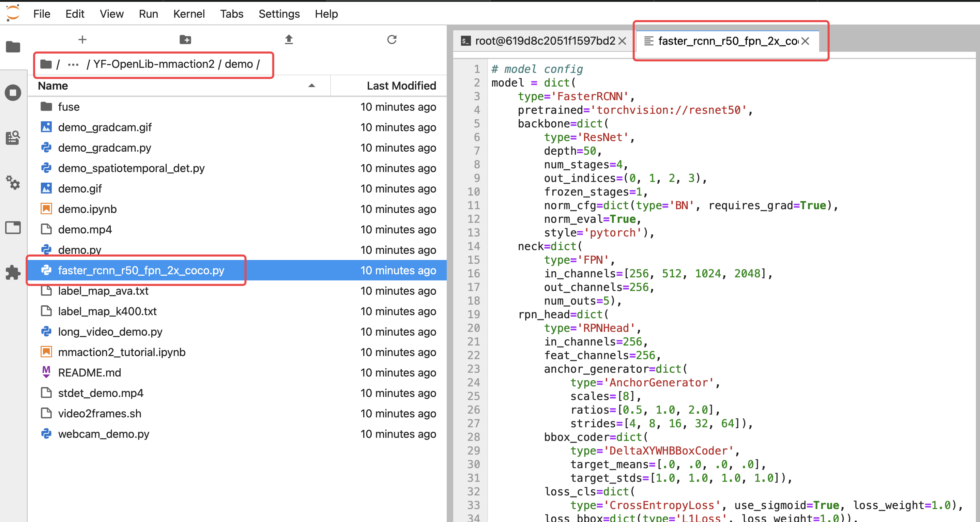Viewport: 980px width, 522px height.
Task: Refresh the file list
Action: [392, 40]
